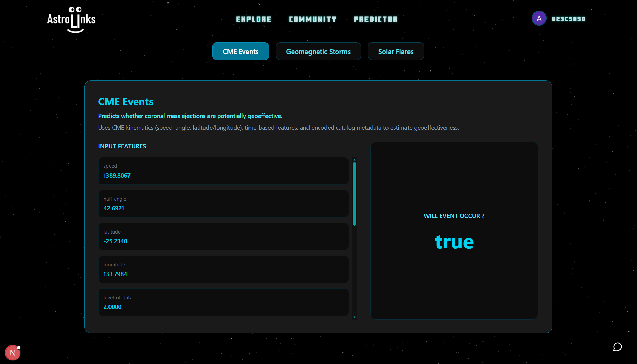Image resolution: width=637 pixels, height=364 pixels.
Task: Click the scrollbar down arrow
Action: click(x=354, y=317)
